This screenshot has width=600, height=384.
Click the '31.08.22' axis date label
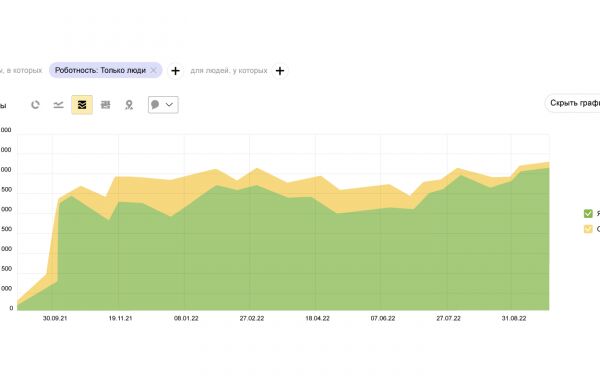514,318
